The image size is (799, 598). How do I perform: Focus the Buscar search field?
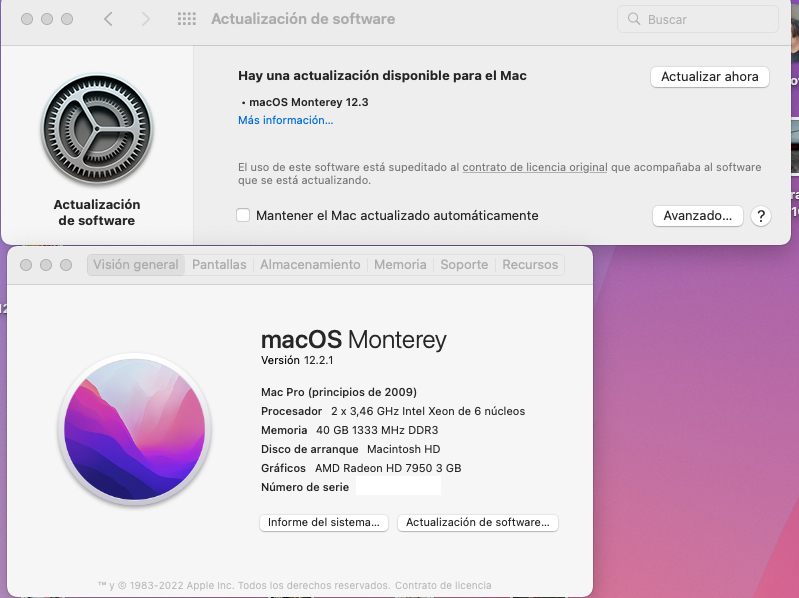(698, 19)
